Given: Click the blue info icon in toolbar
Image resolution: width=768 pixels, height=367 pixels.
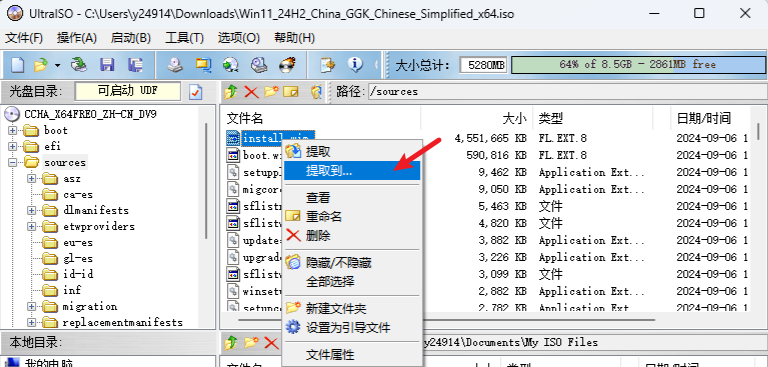Looking at the screenshot, I should click(355, 64).
